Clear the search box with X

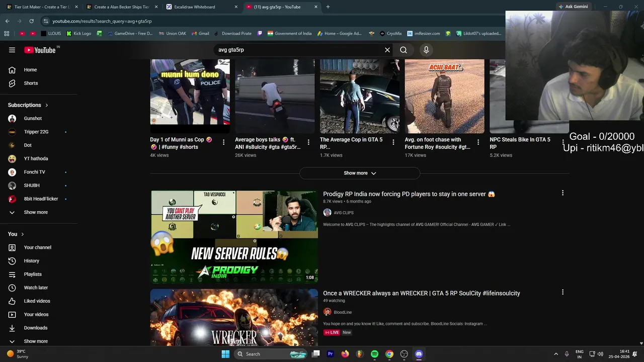387,50
